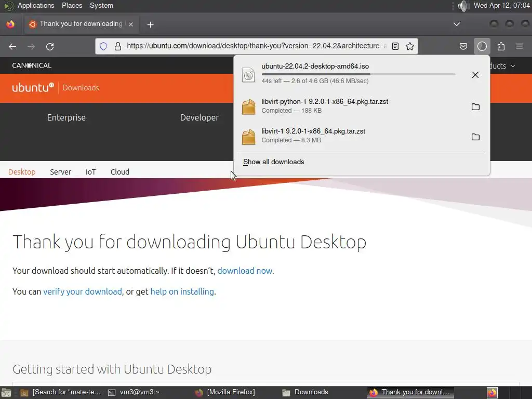Click the libvirt-python package box icon
The height and width of the screenshot is (399, 532).
(x=248, y=107)
